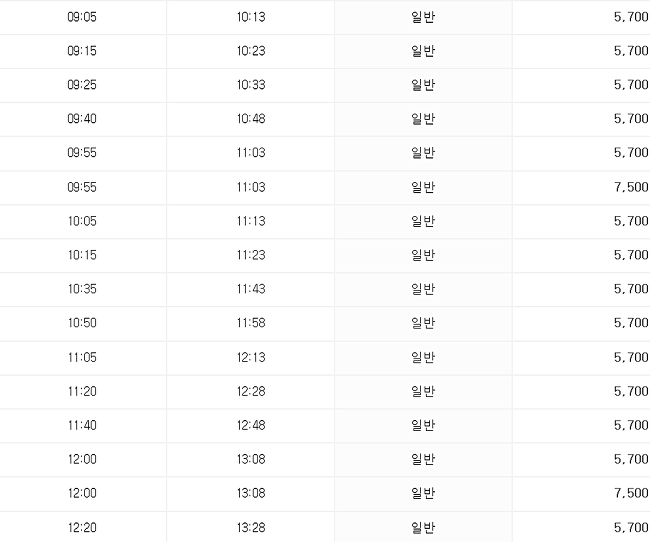Select the 11:40 departure time
This screenshot has height=542, width=650.
(82, 425)
